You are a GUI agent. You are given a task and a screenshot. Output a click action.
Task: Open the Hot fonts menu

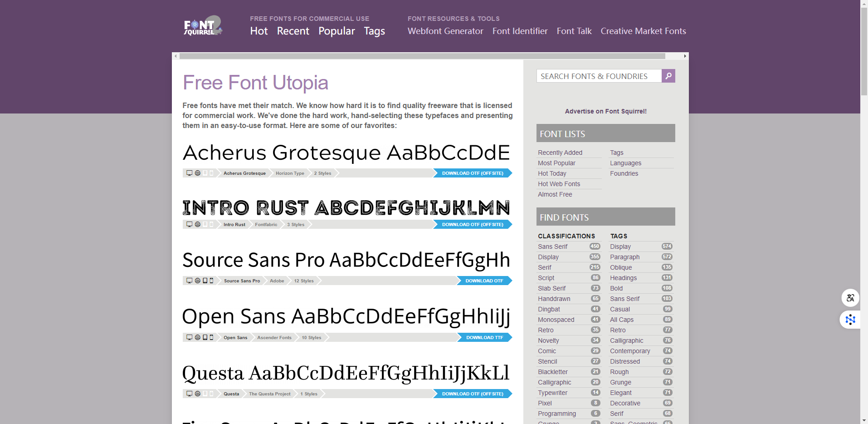pyautogui.click(x=259, y=31)
